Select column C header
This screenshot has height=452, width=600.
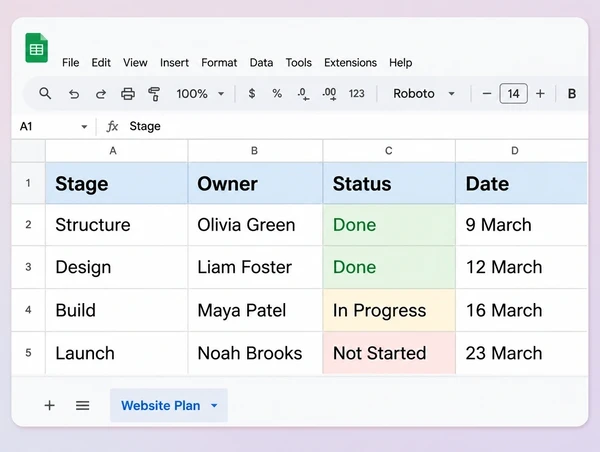[389, 151]
